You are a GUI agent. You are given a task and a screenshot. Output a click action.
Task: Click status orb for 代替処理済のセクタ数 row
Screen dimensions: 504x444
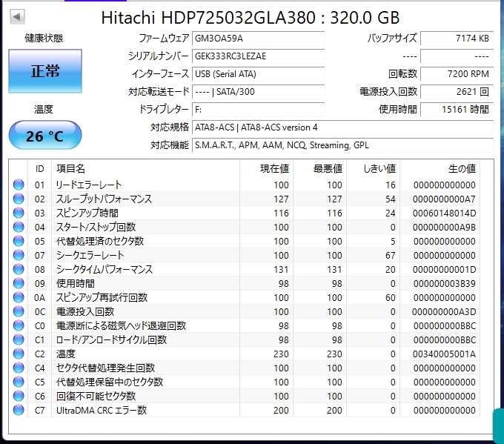point(19,241)
